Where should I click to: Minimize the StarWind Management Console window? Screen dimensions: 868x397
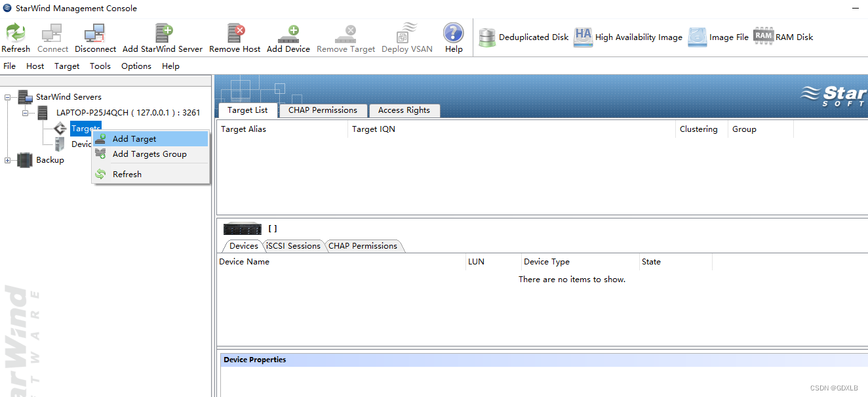856,9
